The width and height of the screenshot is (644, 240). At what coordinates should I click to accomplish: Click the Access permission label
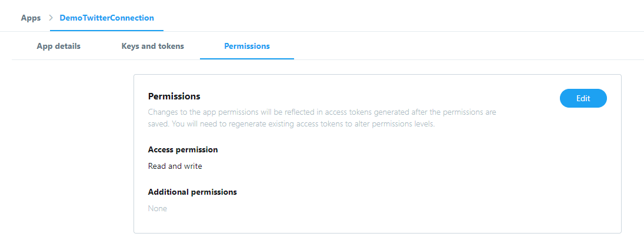(x=183, y=149)
